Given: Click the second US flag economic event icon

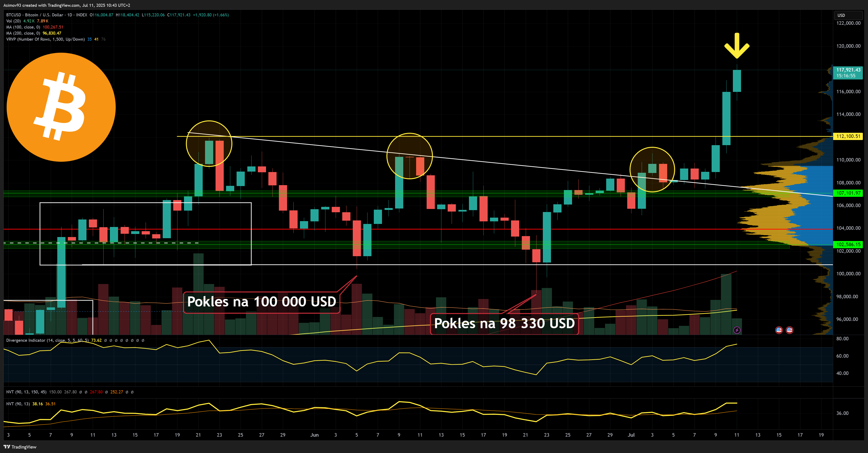Looking at the screenshot, I should (789, 330).
